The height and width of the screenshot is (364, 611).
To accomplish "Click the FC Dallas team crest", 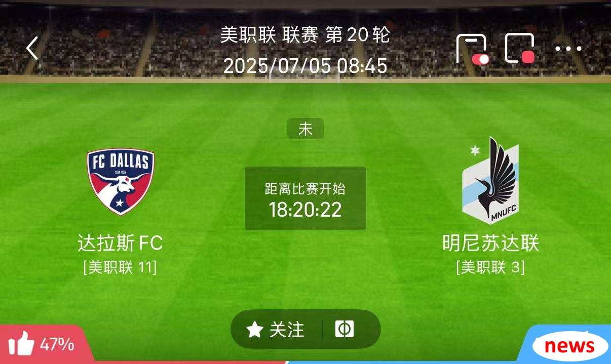I will pyautogui.click(x=121, y=181).
